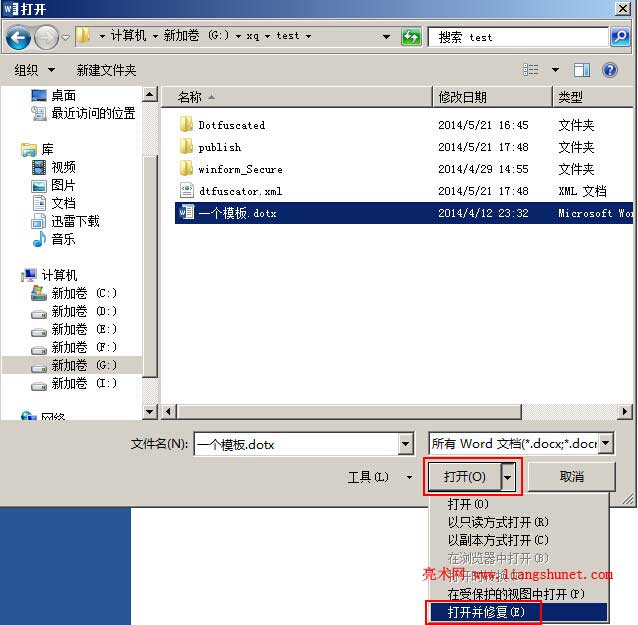This screenshot has width=638, height=625.
Task: Click the 类型 column header
Action: pyautogui.click(x=593, y=97)
